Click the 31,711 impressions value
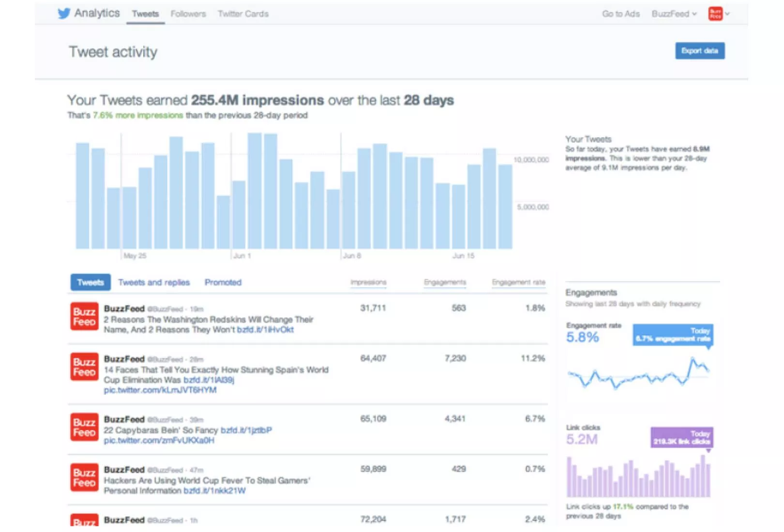Viewport: 784px width, 532px height. click(x=373, y=308)
